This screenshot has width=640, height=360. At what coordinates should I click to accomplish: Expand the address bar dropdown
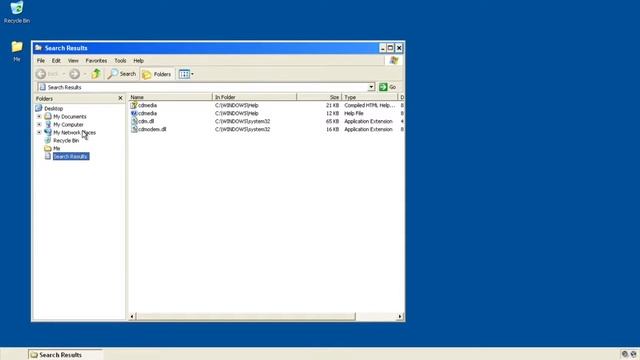tap(371, 87)
